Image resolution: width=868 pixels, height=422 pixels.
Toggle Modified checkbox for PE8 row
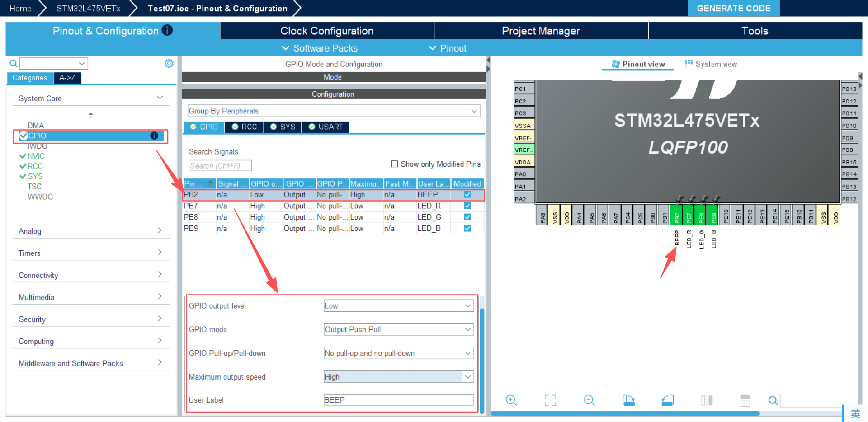[x=467, y=217]
